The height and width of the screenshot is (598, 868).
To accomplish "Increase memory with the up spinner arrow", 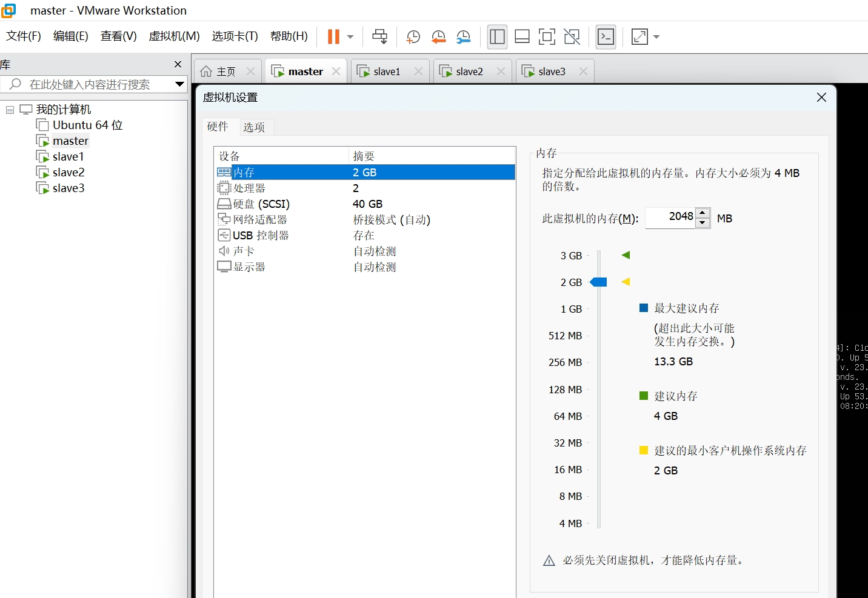I will (x=703, y=213).
